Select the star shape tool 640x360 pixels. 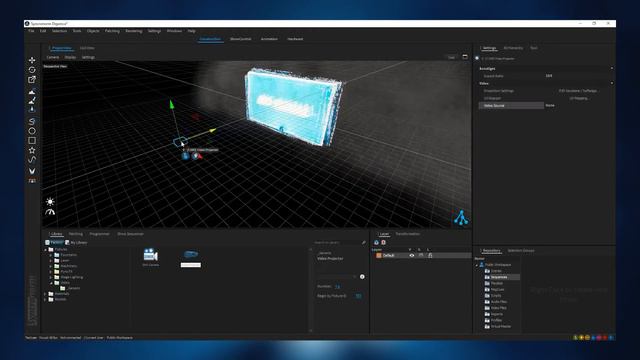pyautogui.click(x=32, y=150)
